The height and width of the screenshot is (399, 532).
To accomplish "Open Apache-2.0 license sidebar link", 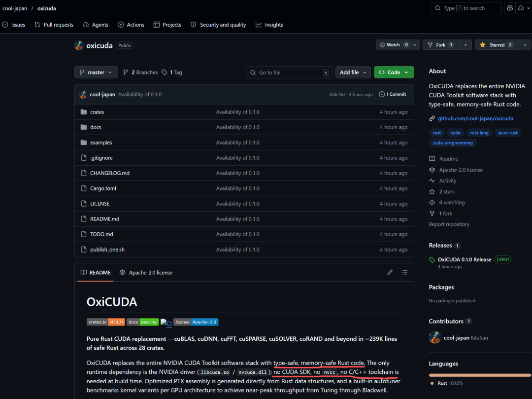I will 456,170.
